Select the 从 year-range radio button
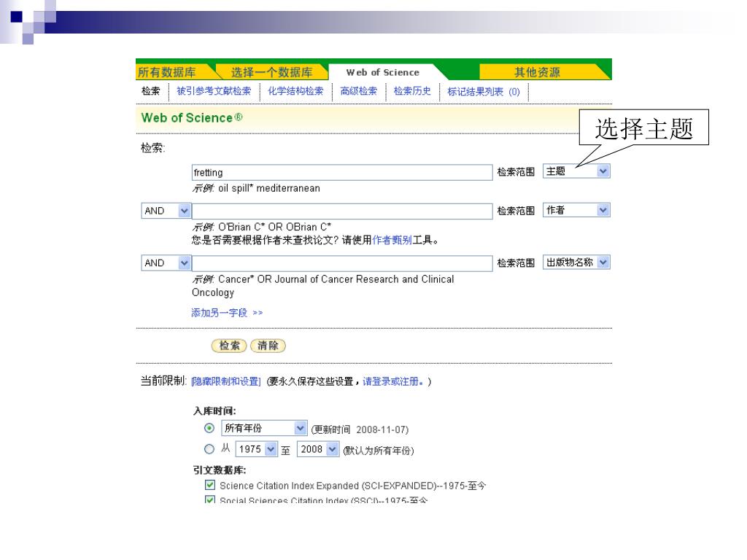747x560 pixels. [x=209, y=449]
